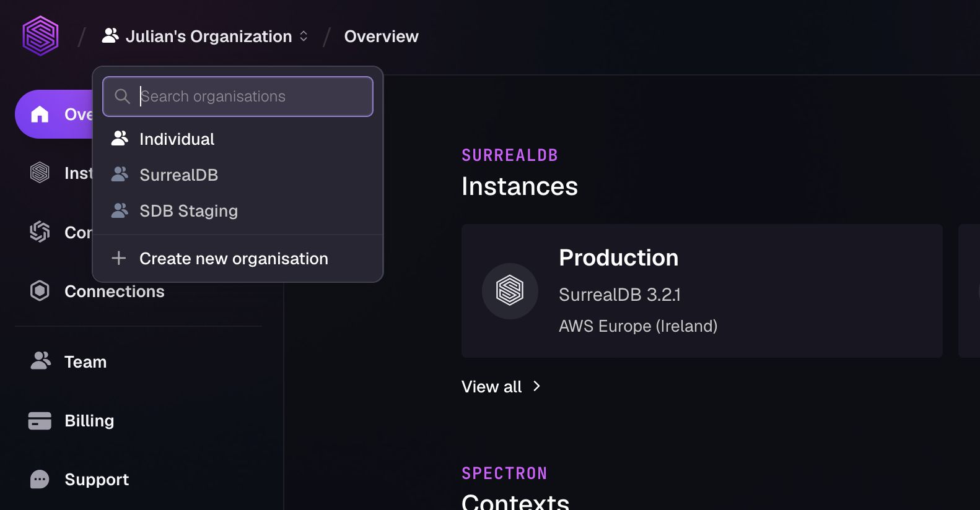The image size is (980, 510).
Task: Open the Production instance card
Action: 702,291
